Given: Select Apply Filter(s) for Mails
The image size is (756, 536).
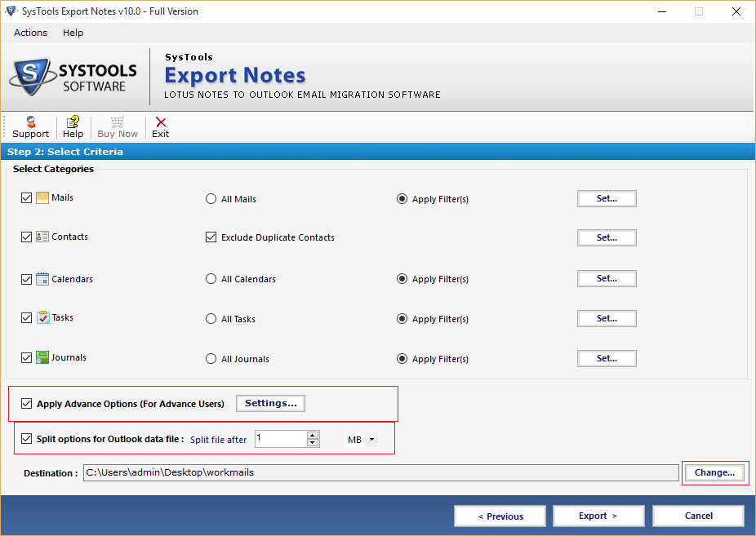Looking at the screenshot, I should click(402, 199).
